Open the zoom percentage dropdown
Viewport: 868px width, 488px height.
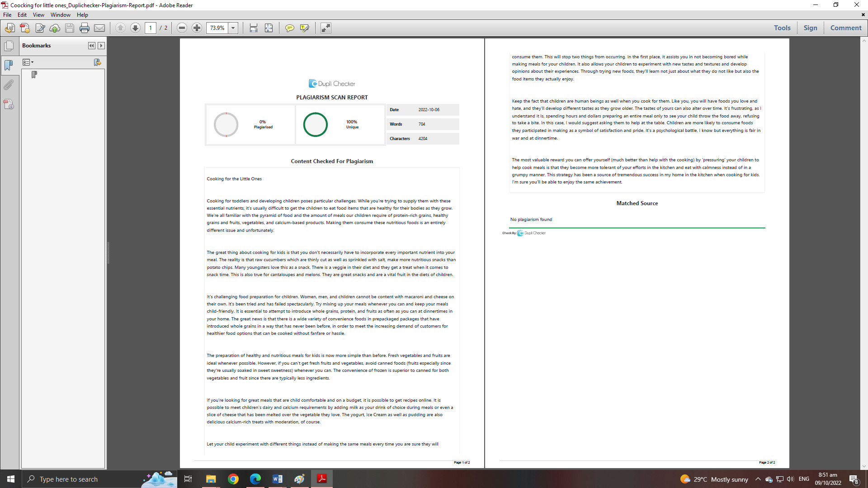pos(233,28)
